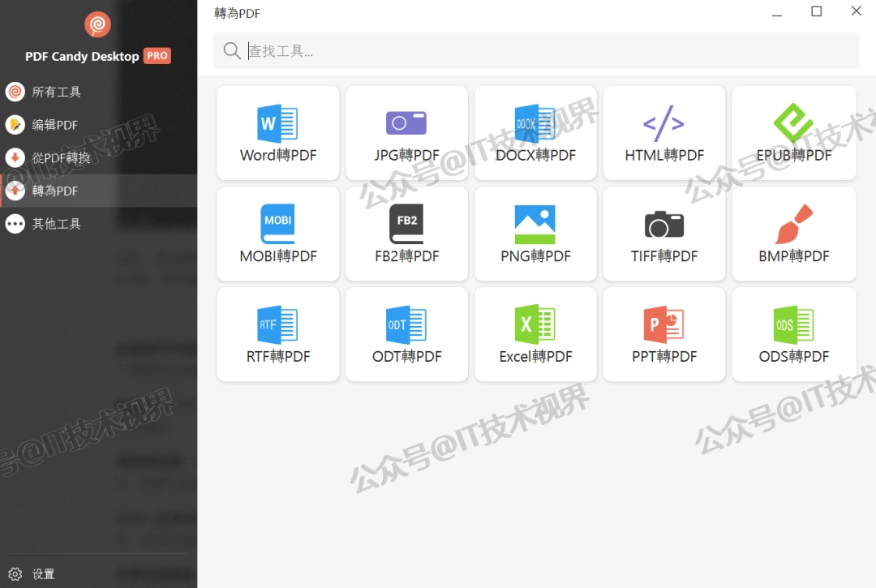Viewport: 876px width, 588px height.
Task: Click the PPT轉PDF label
Action: coord(664,356)
